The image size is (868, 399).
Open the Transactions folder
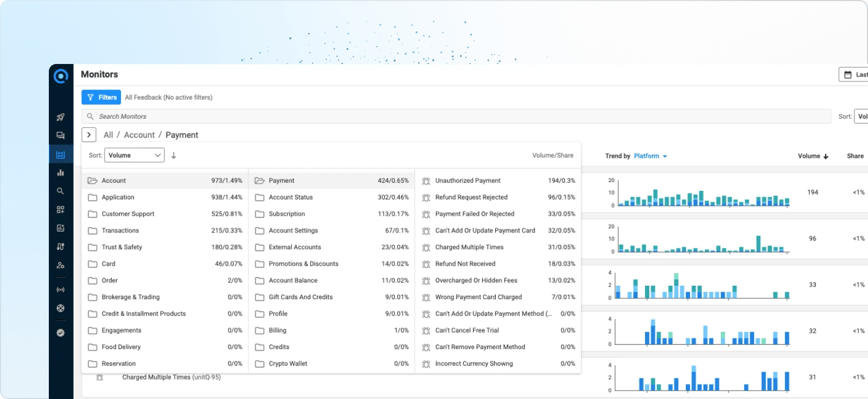[x=165, y=230]
